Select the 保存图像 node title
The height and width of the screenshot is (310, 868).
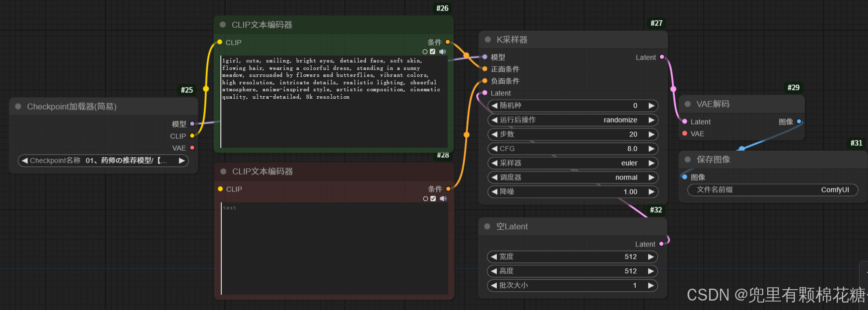pyautogui.click(x=713, y=160)
